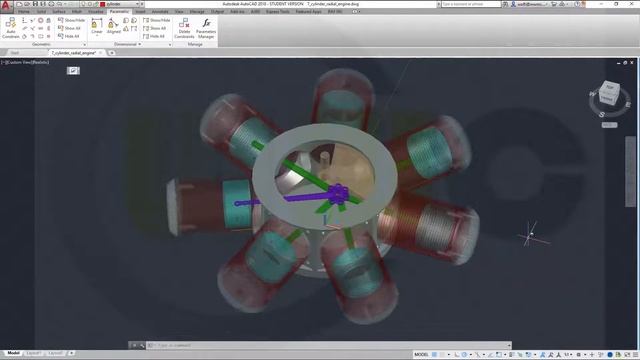Click the Type a keyword search box
Viewport: 640px width, 360px height.
(x=471, y=4)
